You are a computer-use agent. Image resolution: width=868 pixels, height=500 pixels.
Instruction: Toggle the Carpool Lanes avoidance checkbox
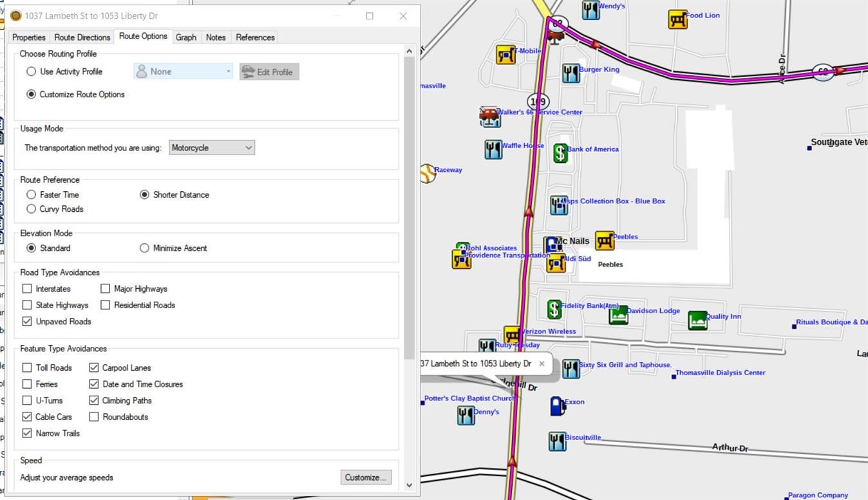pos(94,367)
